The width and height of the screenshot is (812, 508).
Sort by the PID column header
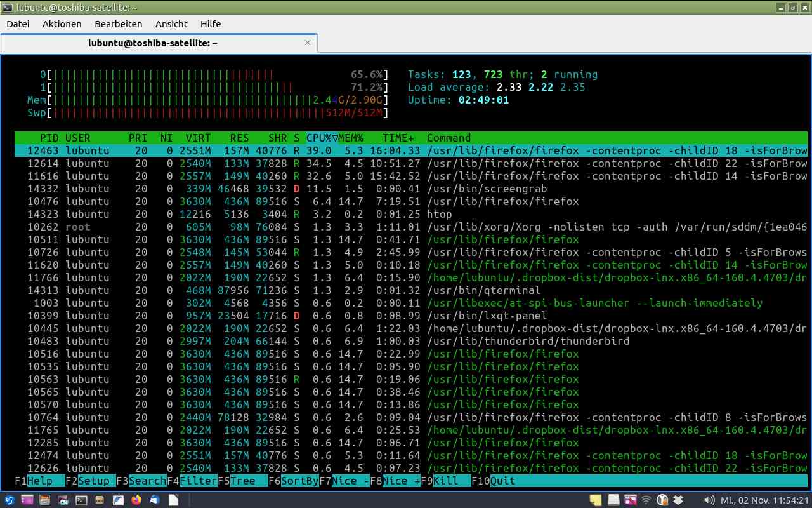(x=49, y=138)
